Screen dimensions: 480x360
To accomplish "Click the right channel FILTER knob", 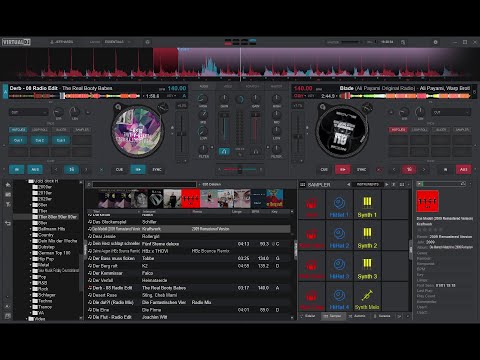I will click(276, 149).
